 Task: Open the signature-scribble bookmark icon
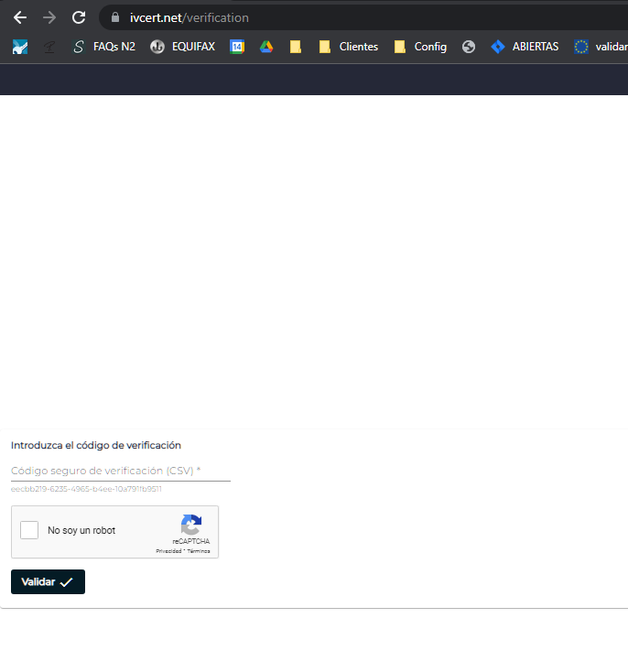(49, 47)
